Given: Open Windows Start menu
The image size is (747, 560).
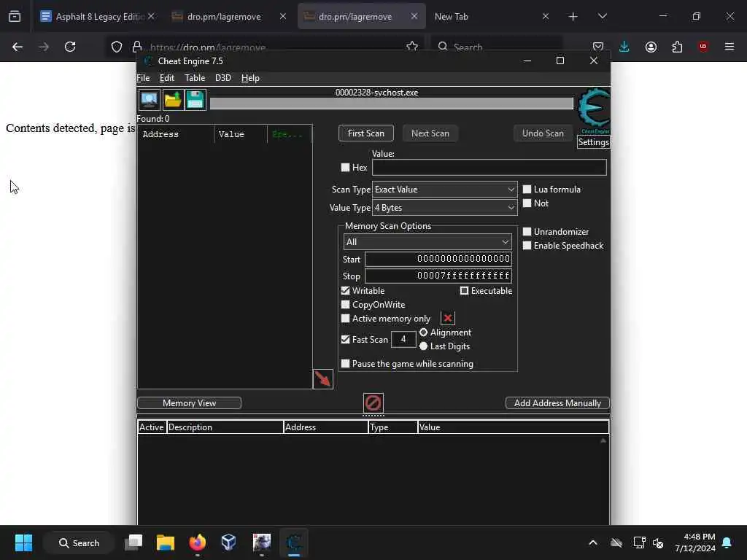Looking at the screenshot, I should point(23,542).
